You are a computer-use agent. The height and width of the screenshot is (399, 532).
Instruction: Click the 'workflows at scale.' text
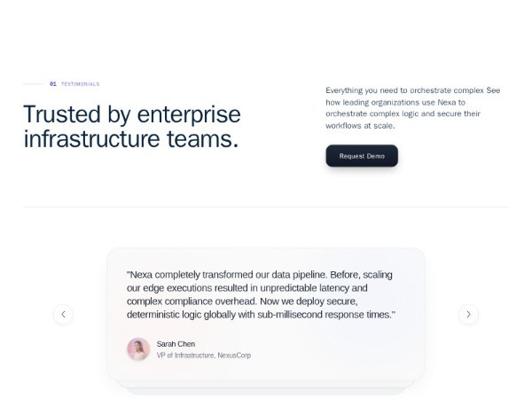360,125
